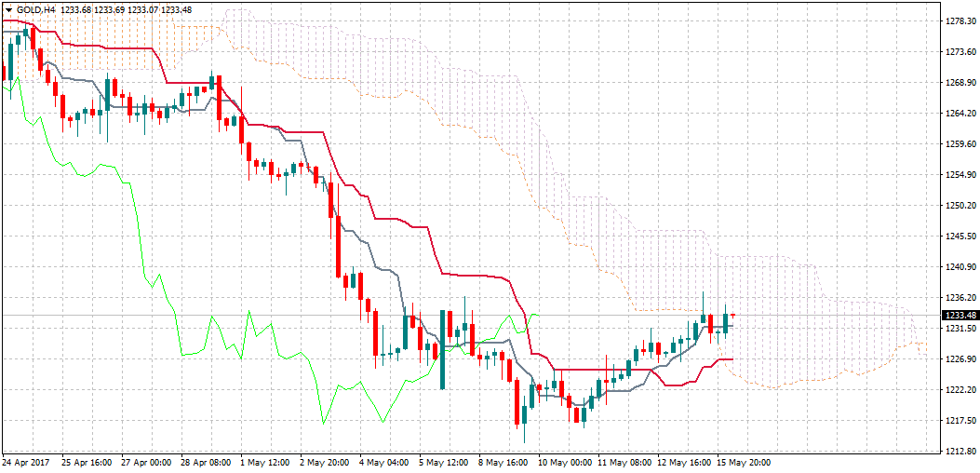Click the right end of orange Senkou line
Screen dimensions: 980x473
click(x=923, y=345)
